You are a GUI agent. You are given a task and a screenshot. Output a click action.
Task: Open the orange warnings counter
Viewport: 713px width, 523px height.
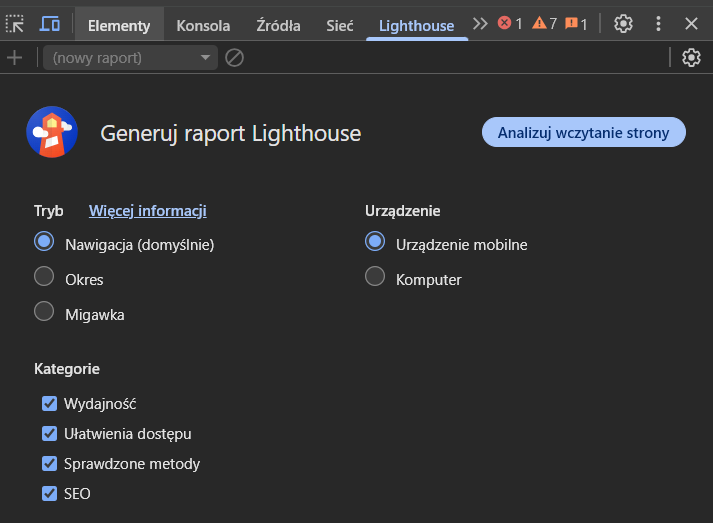(x=544, y=24)
